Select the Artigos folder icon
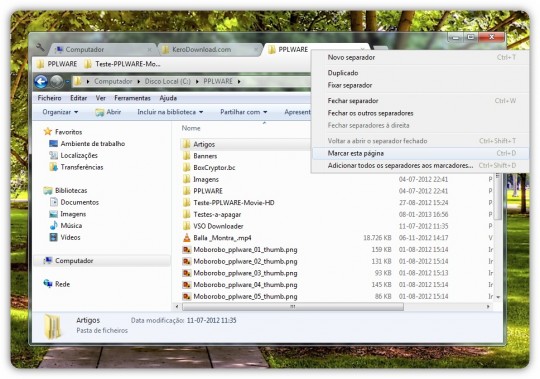540x379 pixels. tap(186, 144)
